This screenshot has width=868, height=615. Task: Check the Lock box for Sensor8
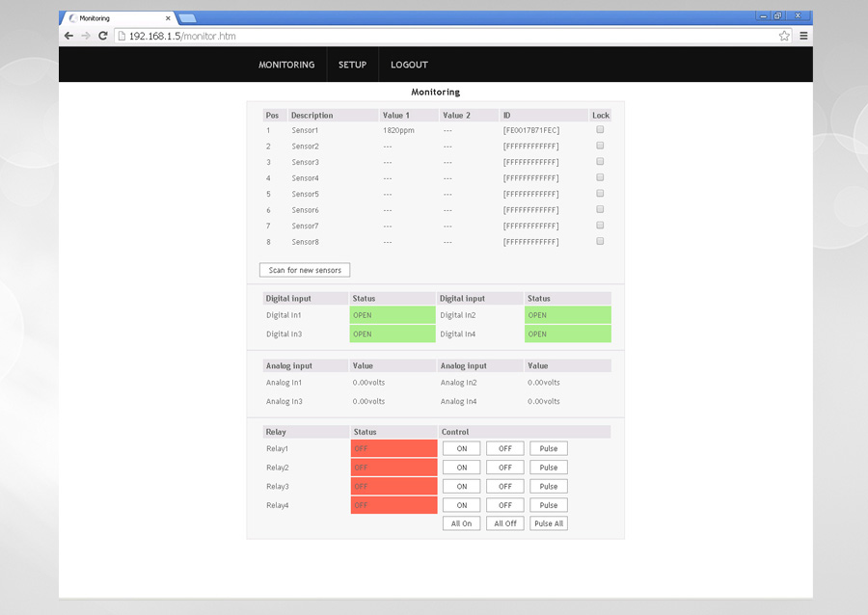click(x=600, y=241)
